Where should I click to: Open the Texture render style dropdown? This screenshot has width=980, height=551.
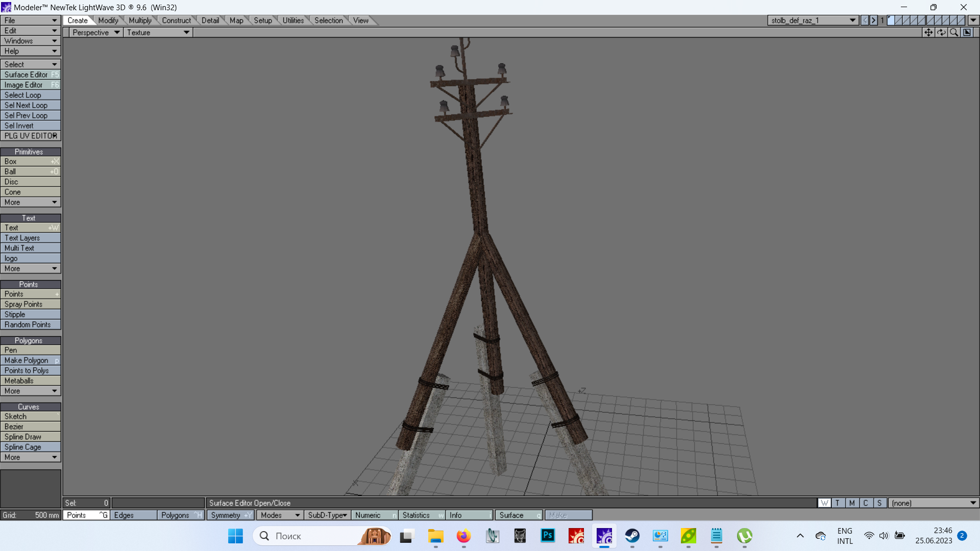pyautogui.click(x=158, y=33)
